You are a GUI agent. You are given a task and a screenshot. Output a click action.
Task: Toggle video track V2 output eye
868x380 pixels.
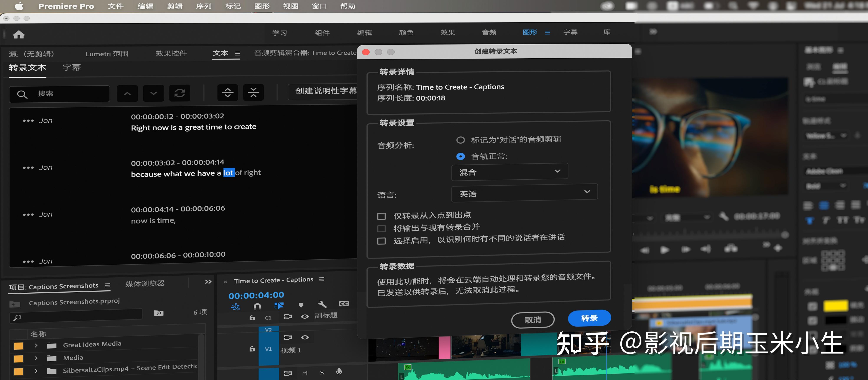pyautogui.click(x=305, y=337)
